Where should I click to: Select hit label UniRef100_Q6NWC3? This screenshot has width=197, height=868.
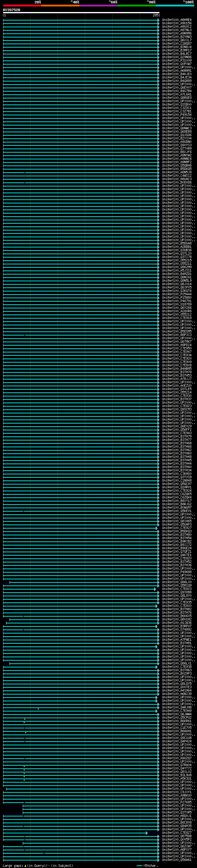177,128
